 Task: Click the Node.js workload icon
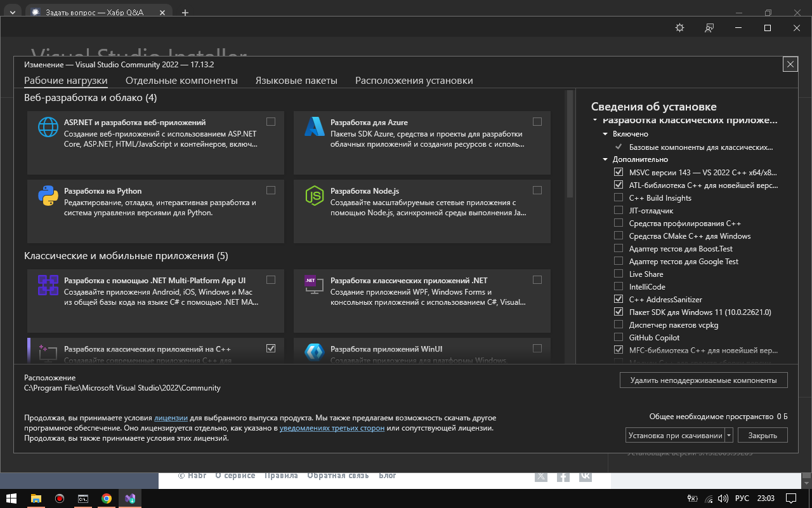point(315,196)
